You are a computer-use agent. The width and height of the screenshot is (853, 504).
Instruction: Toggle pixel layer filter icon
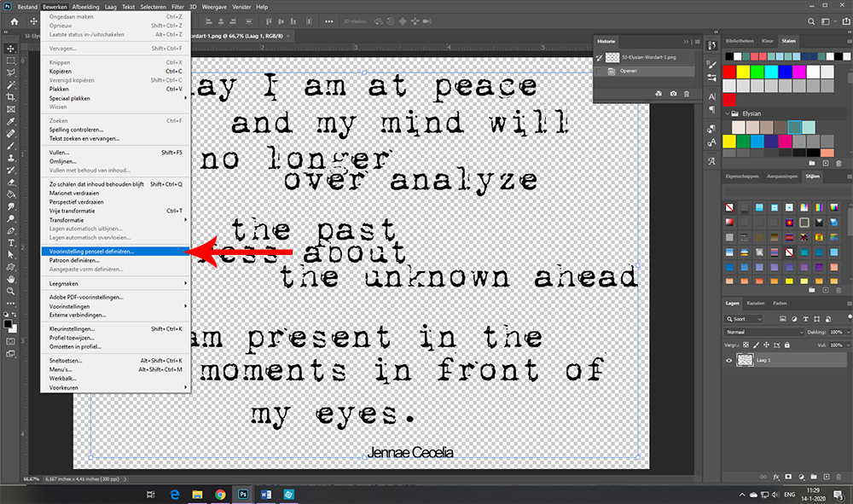pos(783,319)
